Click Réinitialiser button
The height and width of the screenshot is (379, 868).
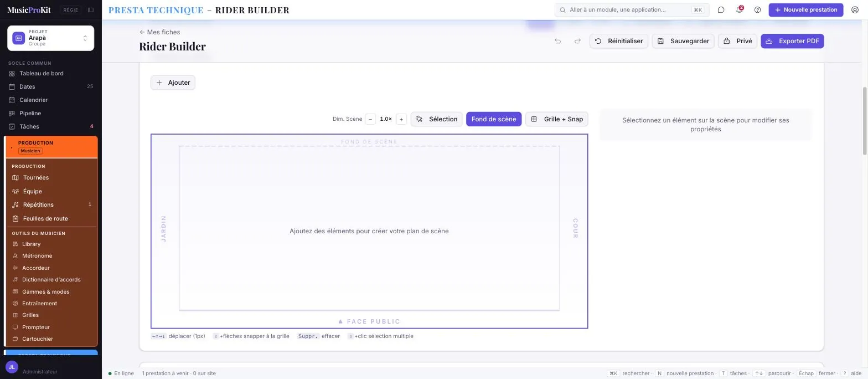pyautogui.click(x=619, y=41)
